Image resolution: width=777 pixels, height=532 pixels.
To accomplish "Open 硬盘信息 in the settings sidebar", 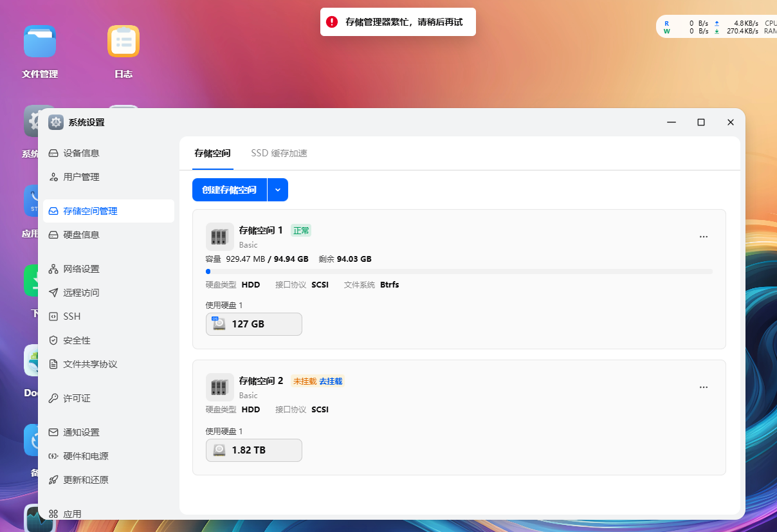I will [108, 235].
